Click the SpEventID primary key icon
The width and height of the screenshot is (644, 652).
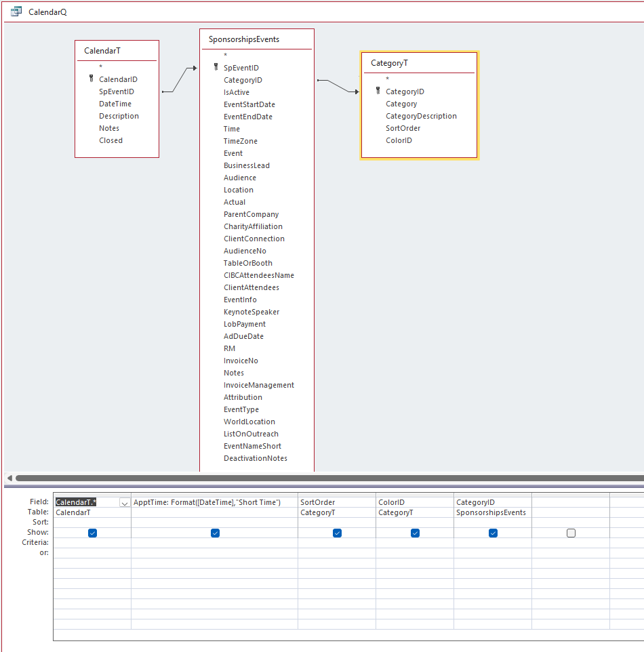pos(216,68)
